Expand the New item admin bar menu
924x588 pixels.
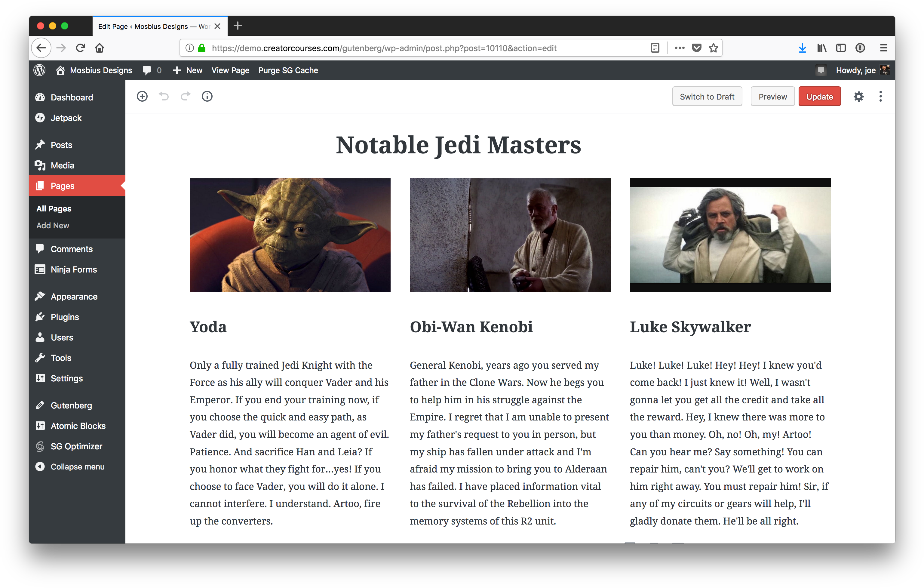click(188, 70)
